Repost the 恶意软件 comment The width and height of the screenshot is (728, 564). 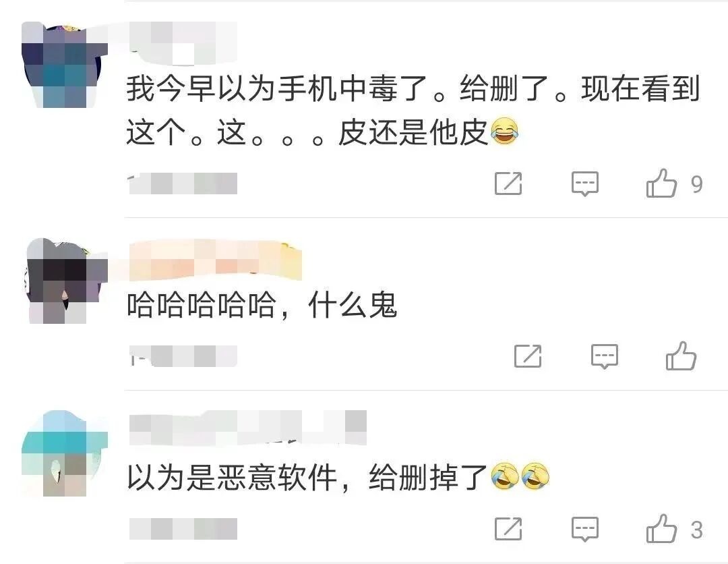(508, 529)
